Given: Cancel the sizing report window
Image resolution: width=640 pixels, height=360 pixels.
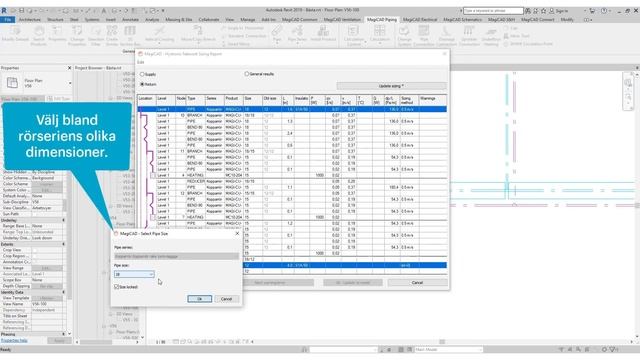Looking at the screenshot, I should coord(417,282).
